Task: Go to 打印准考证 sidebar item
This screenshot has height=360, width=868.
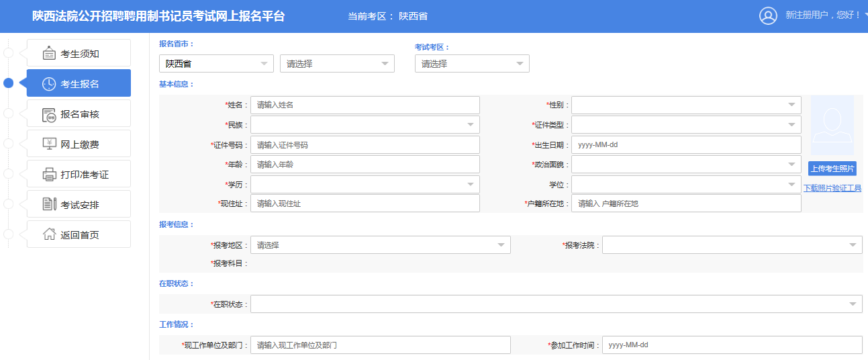Action: pyautogui.click(x=79, y=174)
